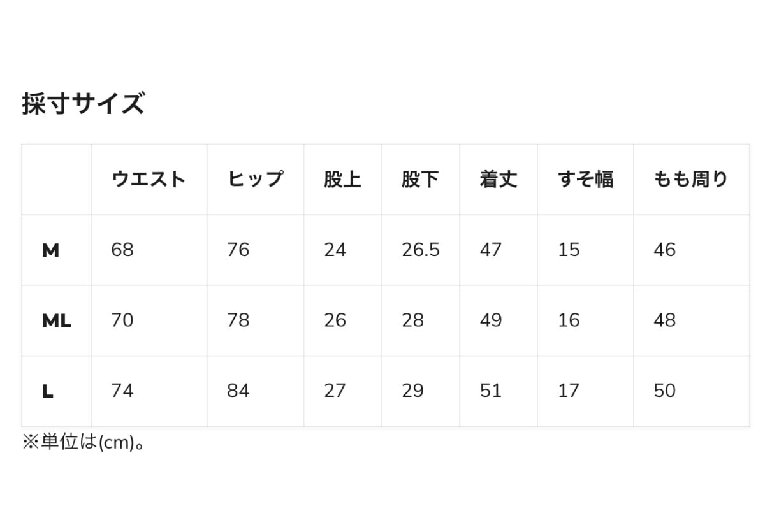Select the 股下 column header
This screenshot has height=532, width=765.
[420, 180]
